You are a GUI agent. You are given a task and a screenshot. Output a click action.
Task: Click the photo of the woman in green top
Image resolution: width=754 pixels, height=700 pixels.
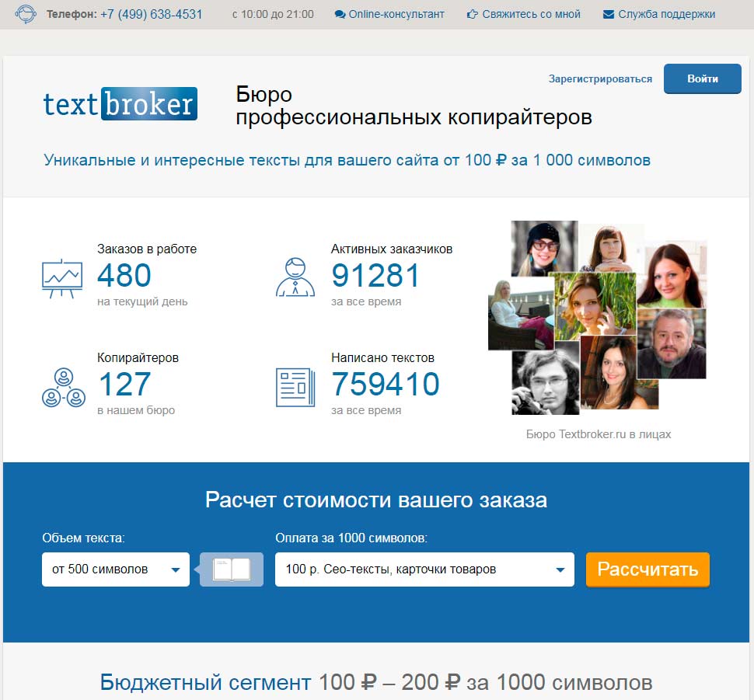[x=671, y=275]
